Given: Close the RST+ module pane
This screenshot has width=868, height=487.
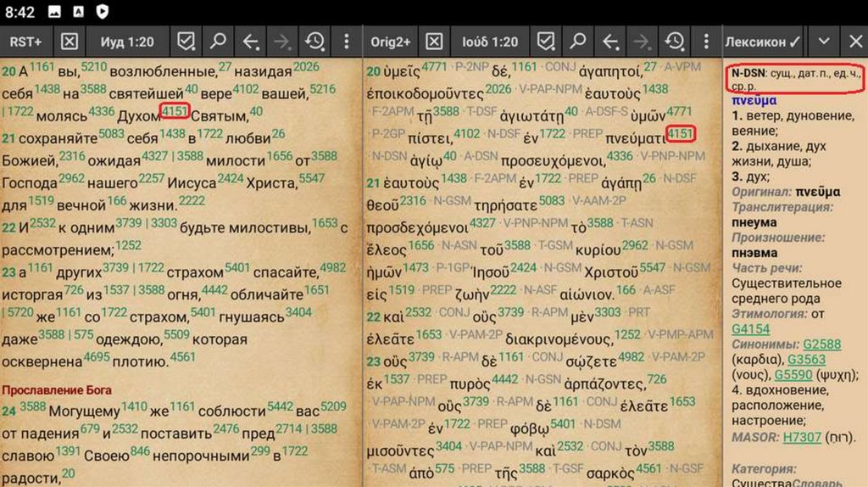Looking at the screenshot, I should click(70, 42).
